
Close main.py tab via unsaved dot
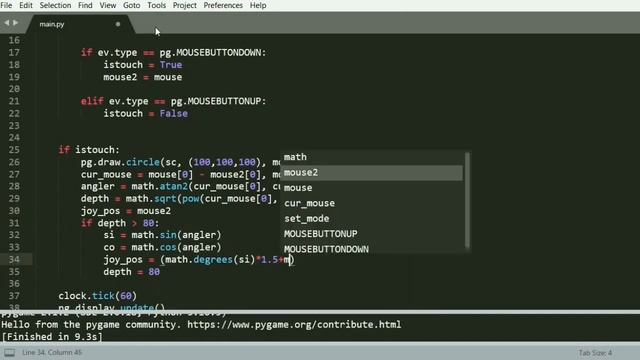118,24
